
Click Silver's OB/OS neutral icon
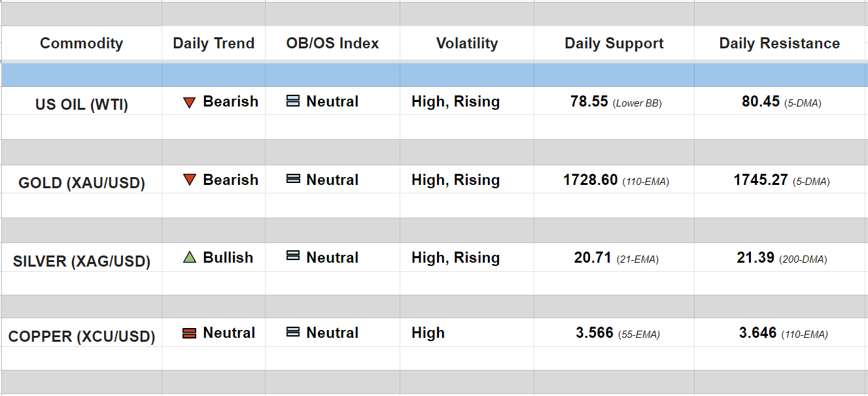(x=293, y=256)
